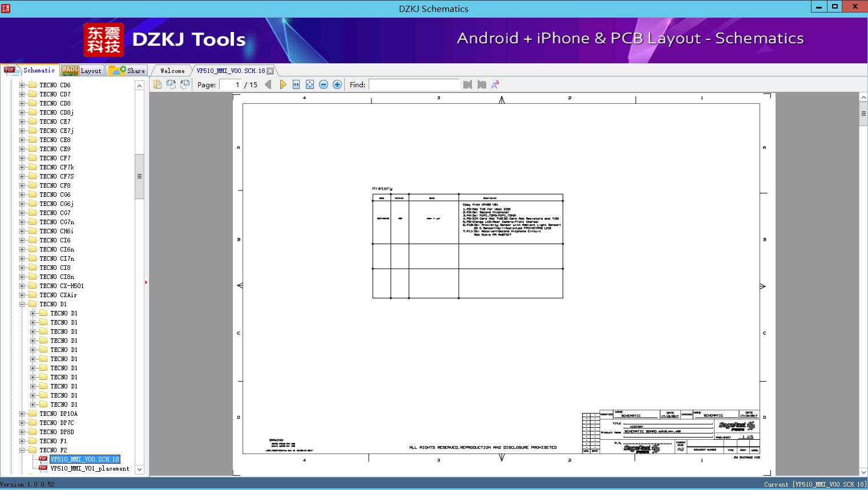Select the TECNO CXAir folder
This screenshot has height=490, width=868.
pyautogui.click(x=58, y=295)
